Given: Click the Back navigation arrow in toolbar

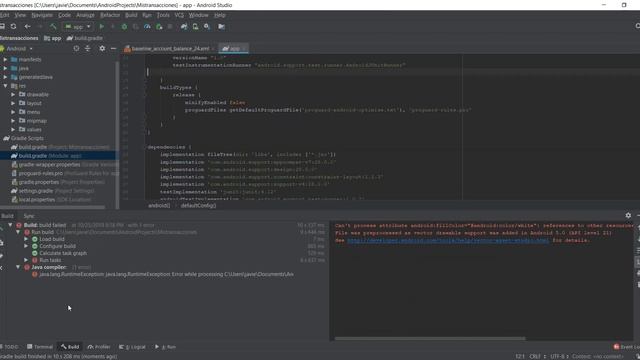Looking at the screenshot, I should 28,27.
